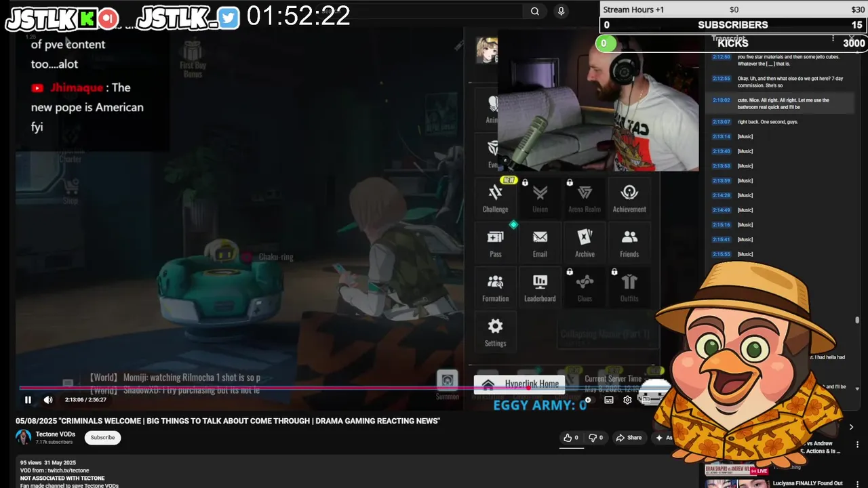Click the twitch.tv/tectone description link
The width and height of the screenshot is (868, 488).
[68, 470]
